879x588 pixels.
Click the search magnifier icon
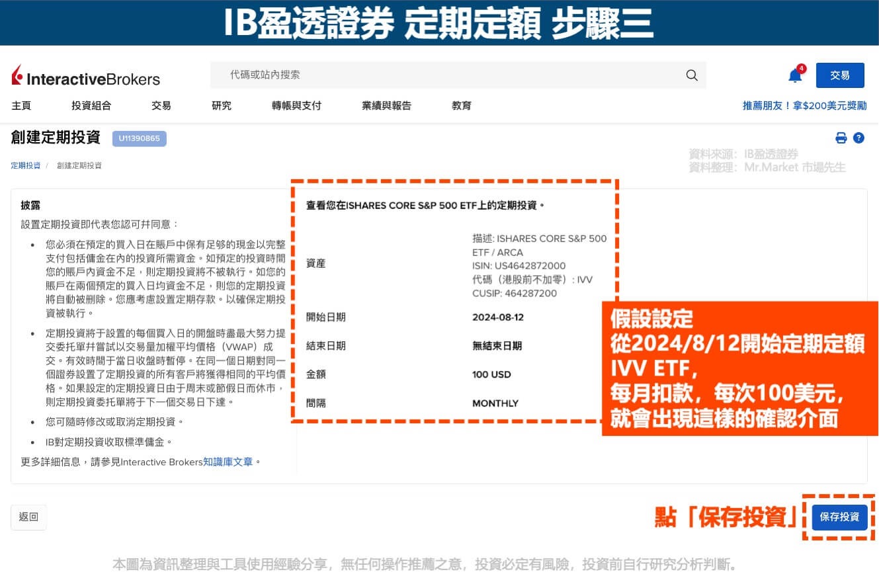point(692,75)
